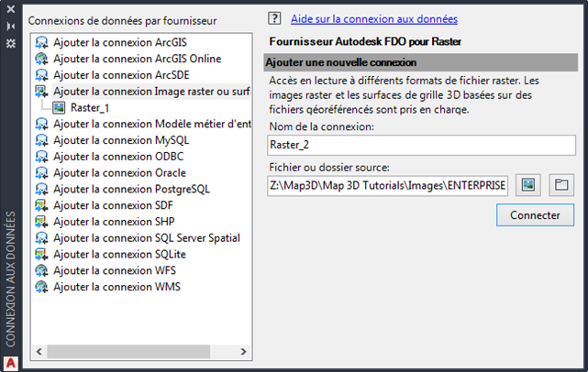588x372 pixels.
Task: Select the Raster_1 connection item
Action: (89, 107)
